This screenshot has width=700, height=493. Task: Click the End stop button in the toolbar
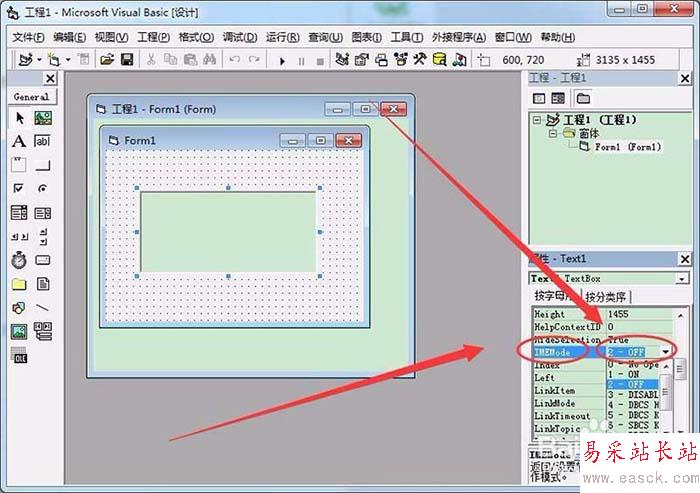(320, 62)
